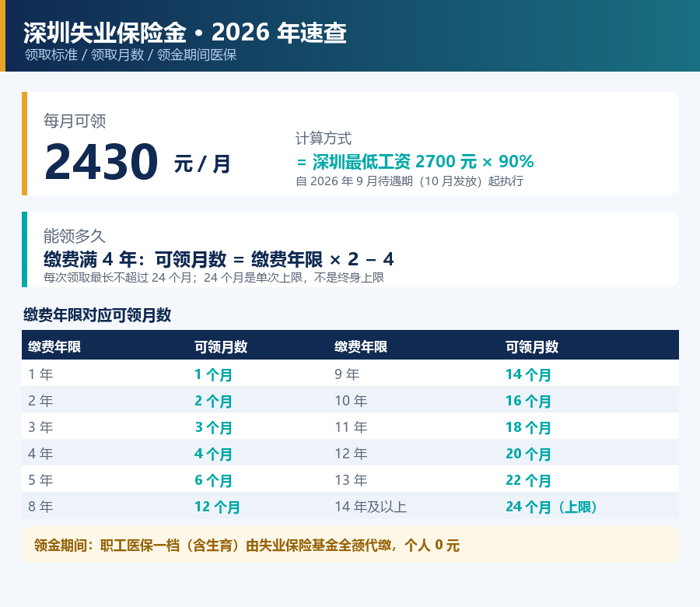Click the 18 个月 cell
The width and height of the screenshot is (700, 607).
click(x=529, y=427)
